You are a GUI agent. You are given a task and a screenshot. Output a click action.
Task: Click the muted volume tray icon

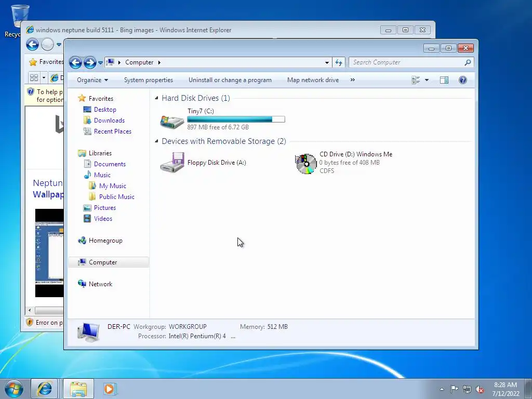point(480,390)
